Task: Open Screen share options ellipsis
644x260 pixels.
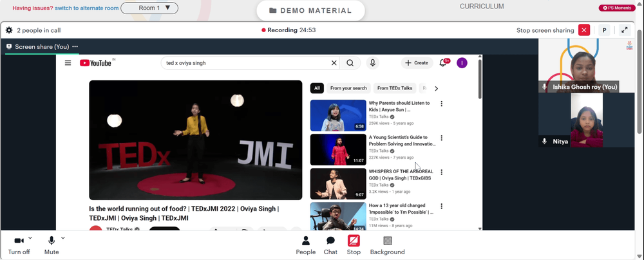Action: click(x=75, y=46)
